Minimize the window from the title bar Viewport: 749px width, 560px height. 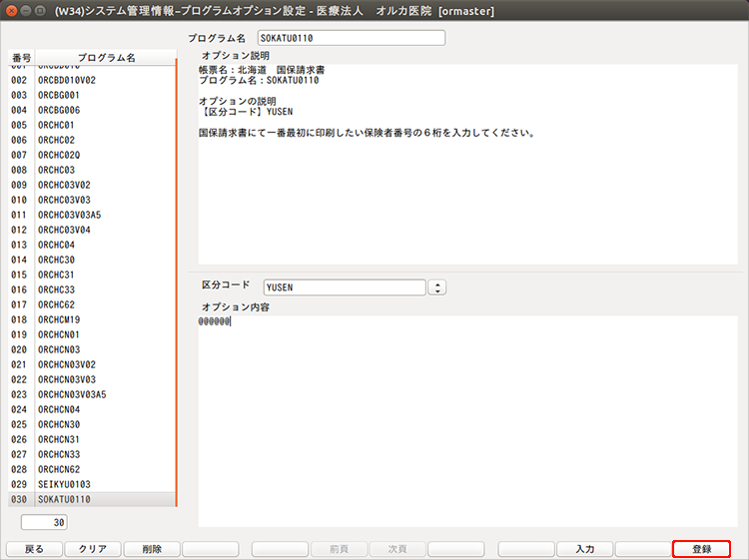[26, 11]
